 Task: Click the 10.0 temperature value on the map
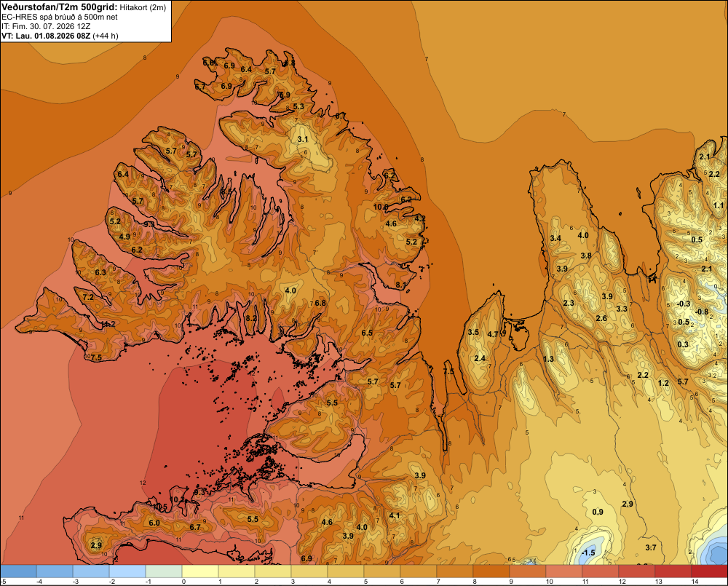coord(381,207)
